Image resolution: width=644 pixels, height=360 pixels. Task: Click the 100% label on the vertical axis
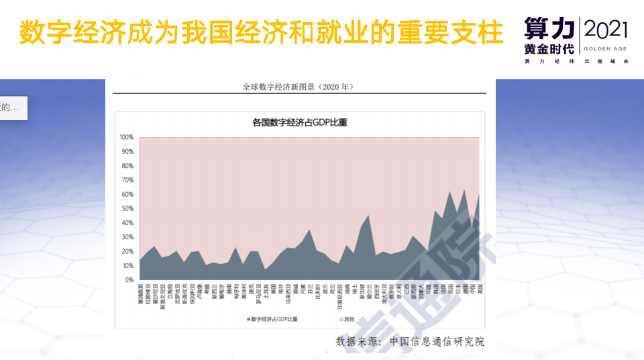pyautogui.click(x=127, y=137)
